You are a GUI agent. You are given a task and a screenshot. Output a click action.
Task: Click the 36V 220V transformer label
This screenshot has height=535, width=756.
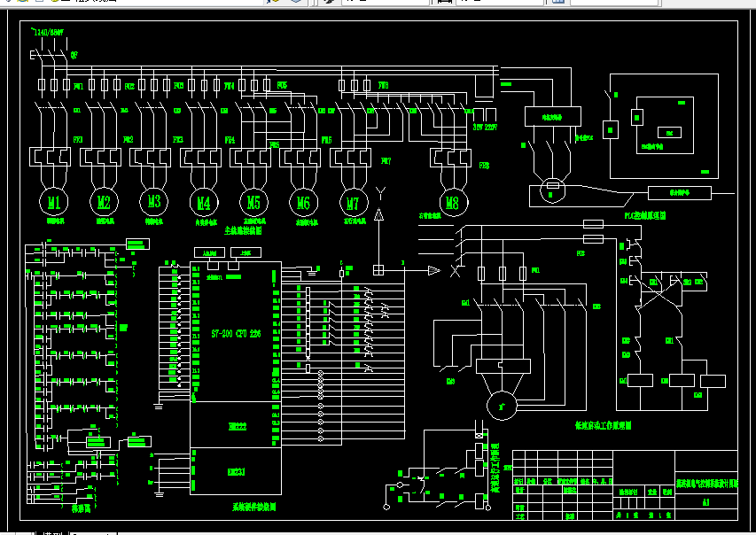tap(485, 128)
